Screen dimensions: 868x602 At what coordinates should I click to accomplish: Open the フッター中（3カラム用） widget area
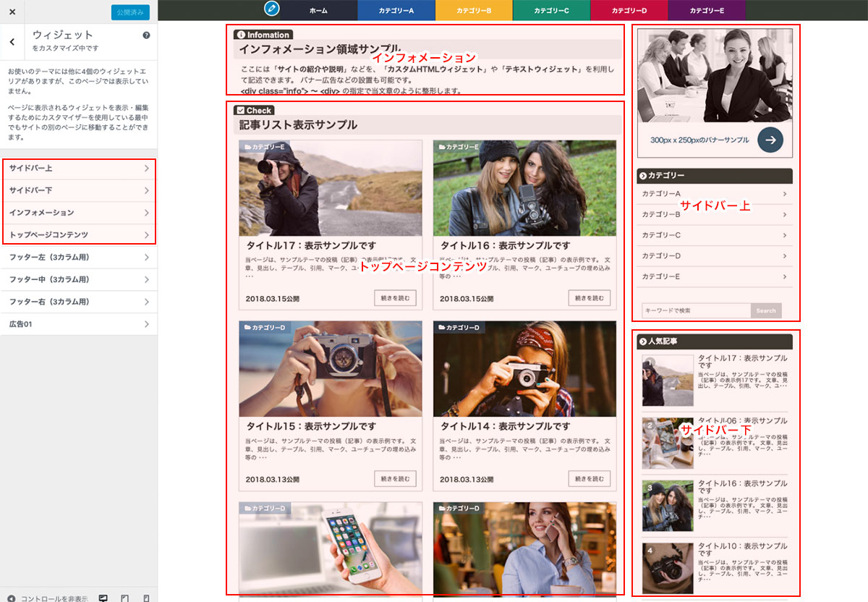pyautogui.click(x=79, y=280)
